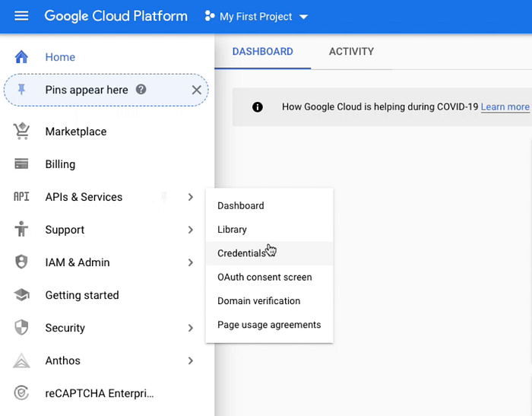Viewport: 532px width, 416px height.
Task: Click the Support person icon
Action: point(21,229)
